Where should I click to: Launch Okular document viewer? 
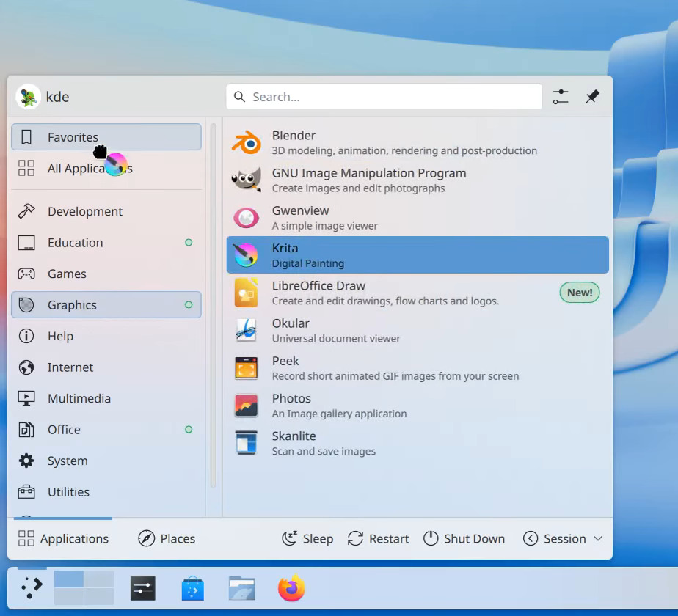tap(418, 330)
